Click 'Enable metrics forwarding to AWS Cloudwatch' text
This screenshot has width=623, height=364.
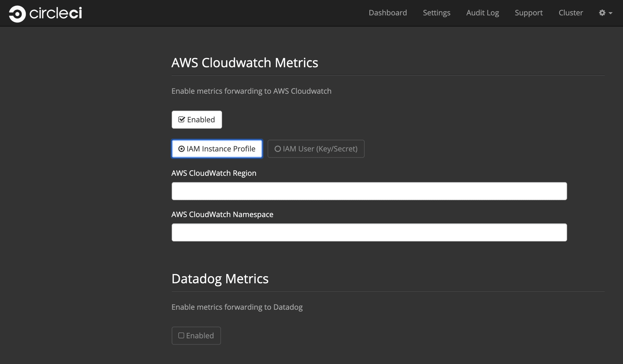[251, 91]
